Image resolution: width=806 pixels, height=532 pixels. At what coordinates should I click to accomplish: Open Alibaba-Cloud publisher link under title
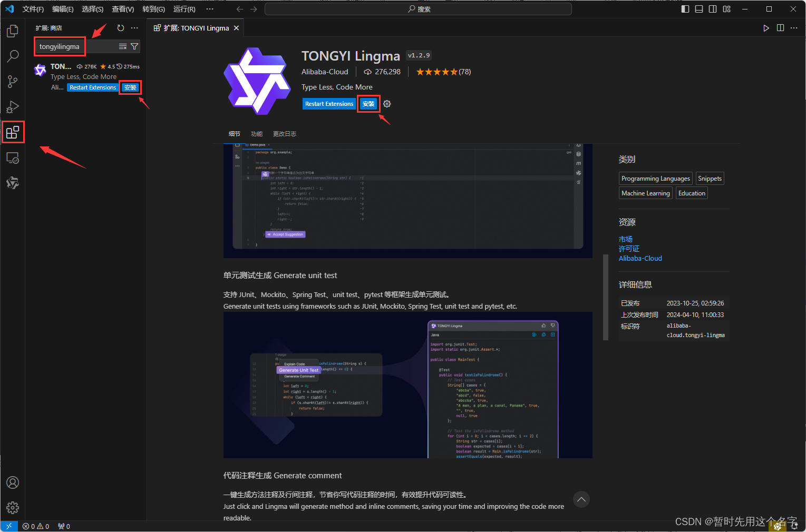coord(325,72)
